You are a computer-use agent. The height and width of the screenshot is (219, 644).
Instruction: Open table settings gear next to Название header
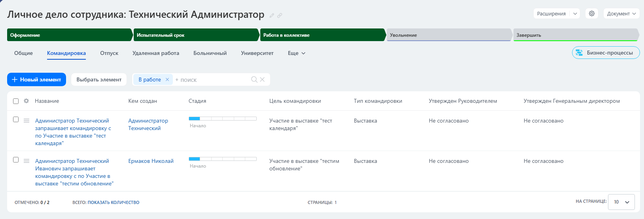click(x=27, y=101)
